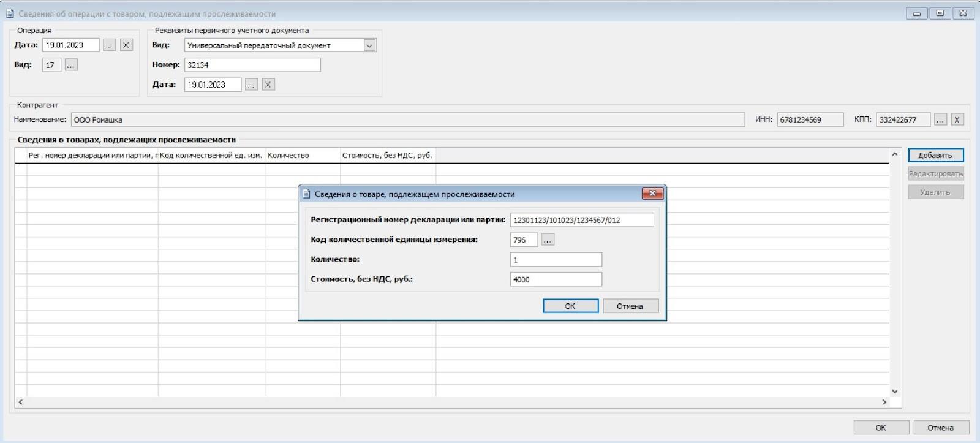The image size is (980, 443).
Task: Click the ИНН field 6781234569
Action: [x=810, y=119]
